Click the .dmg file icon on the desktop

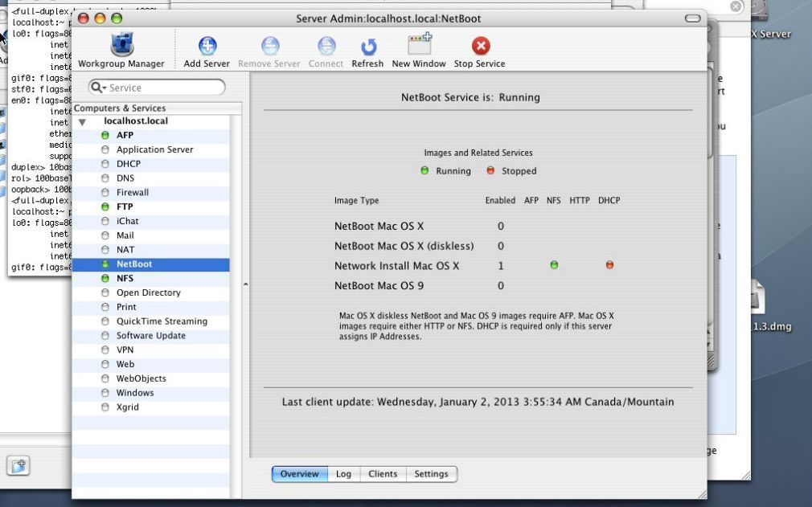point(758,297)
